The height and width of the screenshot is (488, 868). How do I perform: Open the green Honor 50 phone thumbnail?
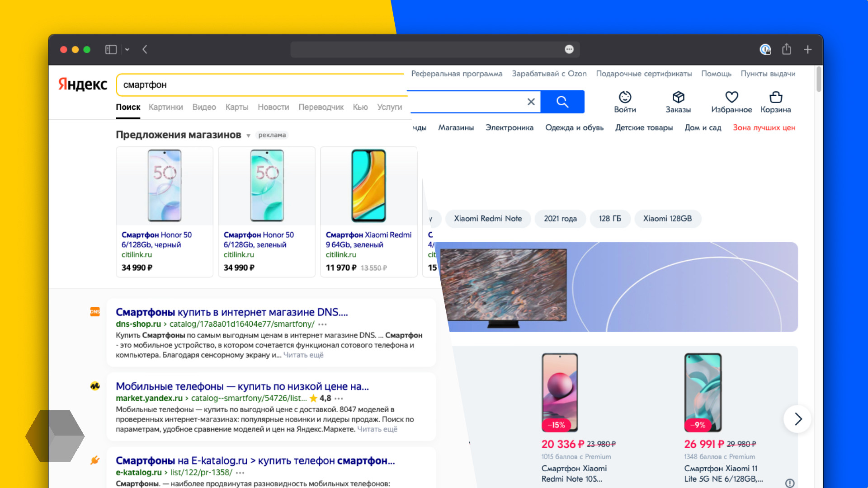click(267, 186)
